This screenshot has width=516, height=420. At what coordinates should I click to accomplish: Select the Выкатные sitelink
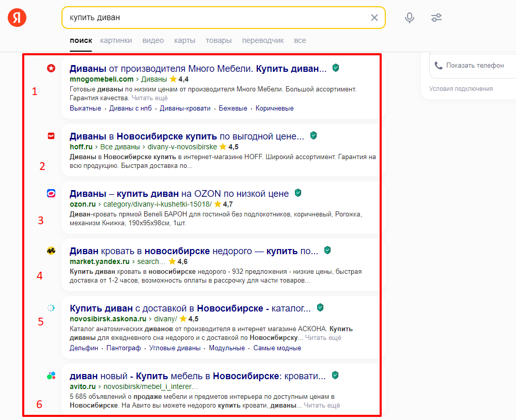(x=85, y=108)
